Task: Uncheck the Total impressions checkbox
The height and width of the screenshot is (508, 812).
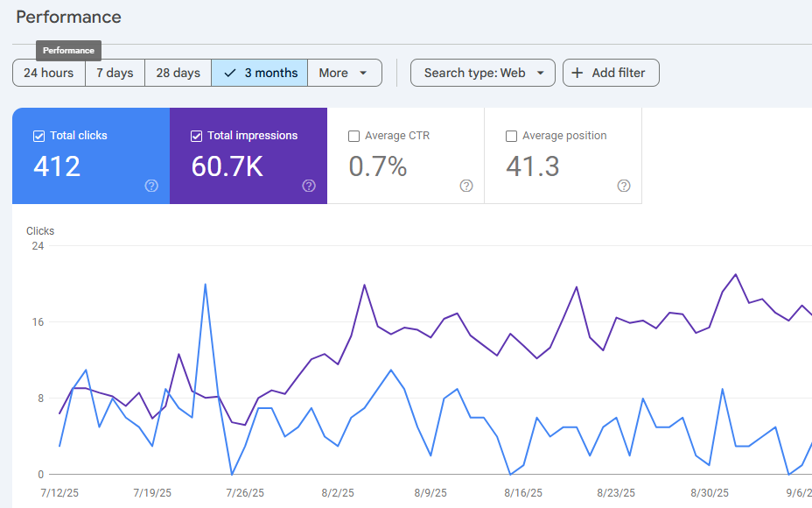Action: click(x=196, y=136)
